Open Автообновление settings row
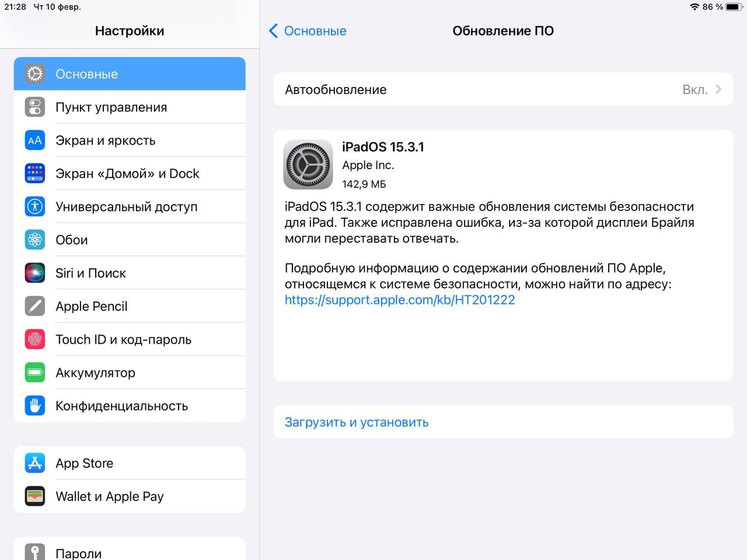 pyautogui.click(x=503, y=89)
